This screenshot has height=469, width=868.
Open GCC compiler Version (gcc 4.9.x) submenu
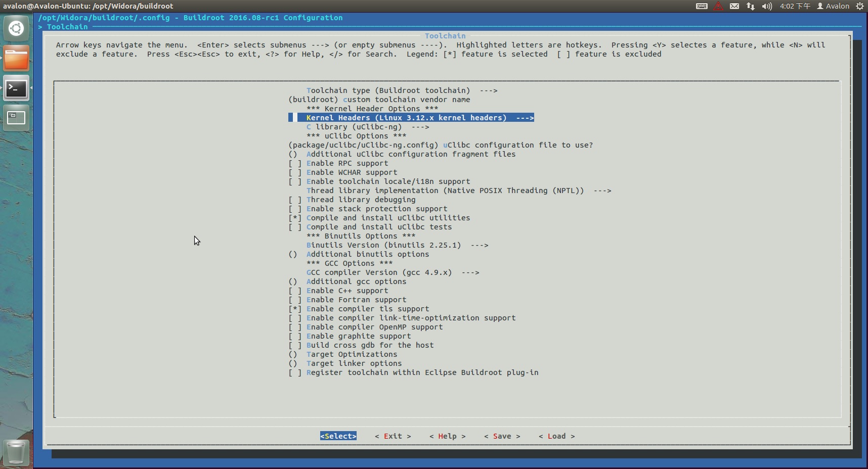[x=393, y=272]
